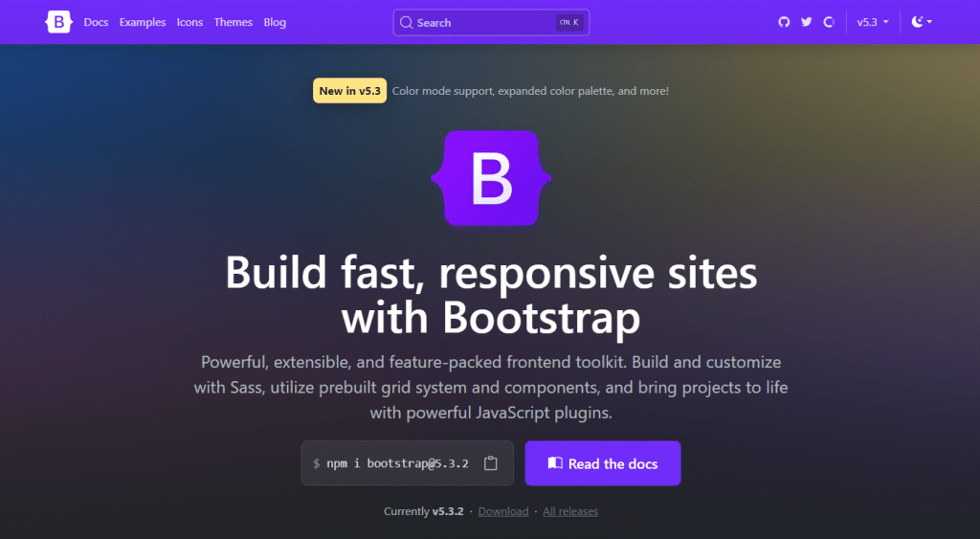Screen dimensions: 980x539
Task: Focus the Search input field
Action: point(491,23)
